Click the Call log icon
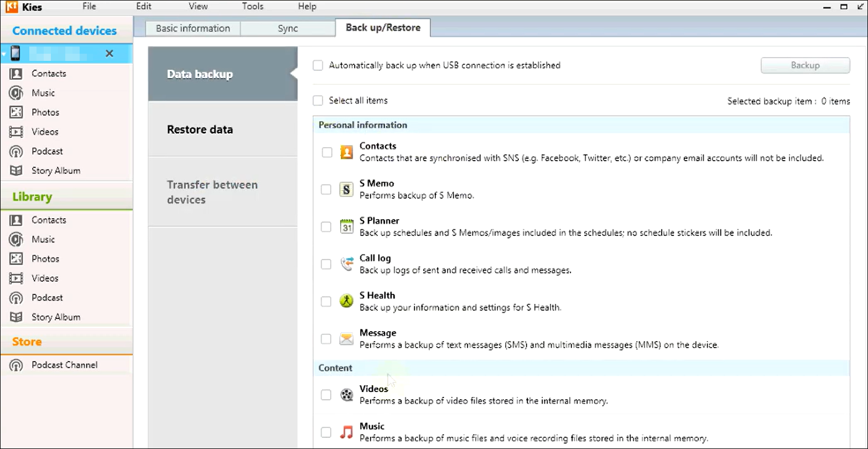Screen dimensions: 868x449 (x=346, y=264)
